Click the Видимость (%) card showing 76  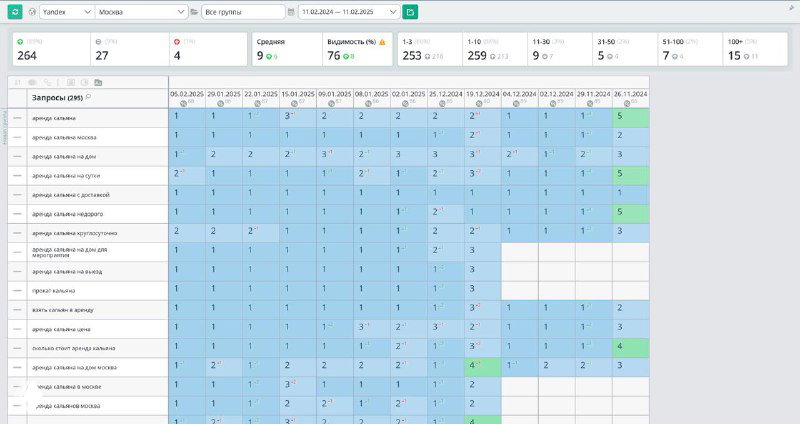358,49
